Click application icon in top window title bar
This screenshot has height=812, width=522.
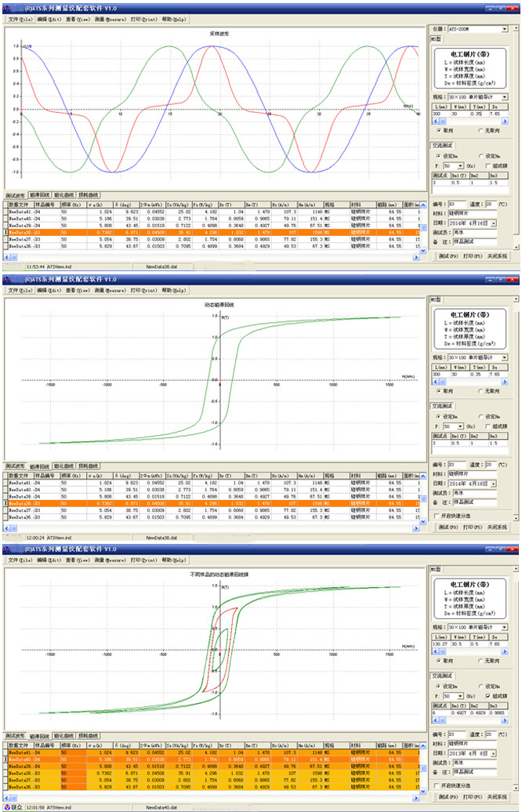pos(6,9)
